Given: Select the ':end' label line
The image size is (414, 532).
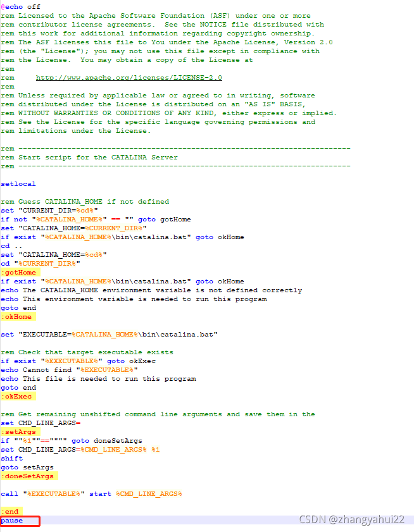Looking at the screenshot, I should (x=11, y=512).
